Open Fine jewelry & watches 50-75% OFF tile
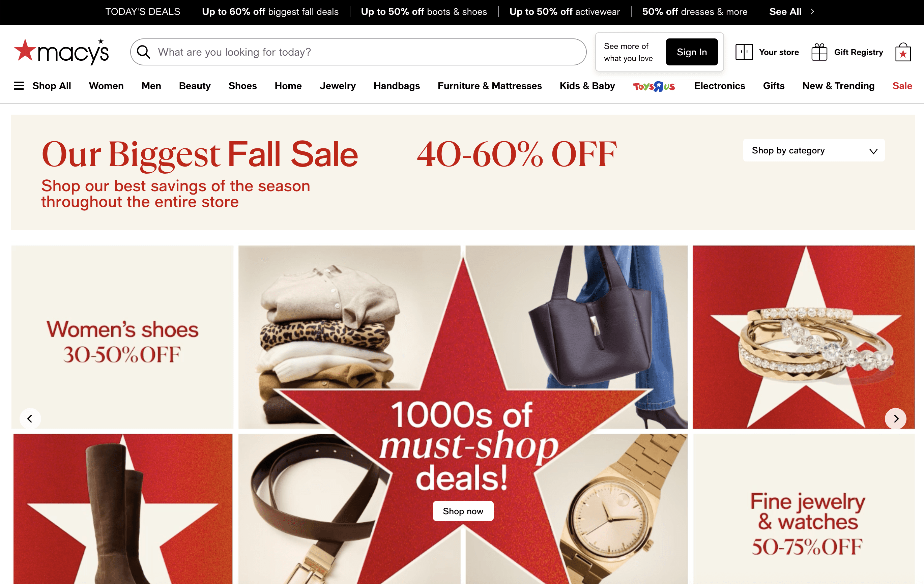This screenshot has width=924, height=584. (x=804, y=509)
